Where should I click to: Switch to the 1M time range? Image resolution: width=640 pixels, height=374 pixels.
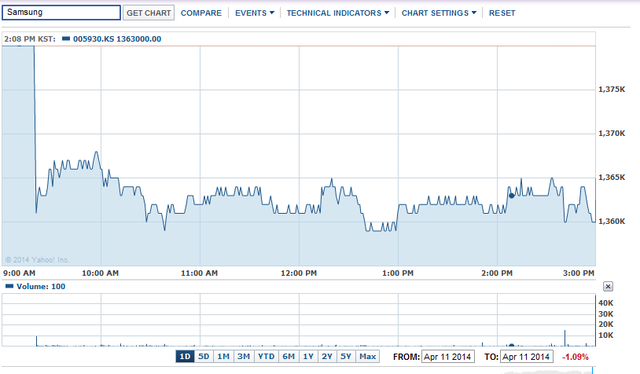pyautogui.click(x=223, y=356)
